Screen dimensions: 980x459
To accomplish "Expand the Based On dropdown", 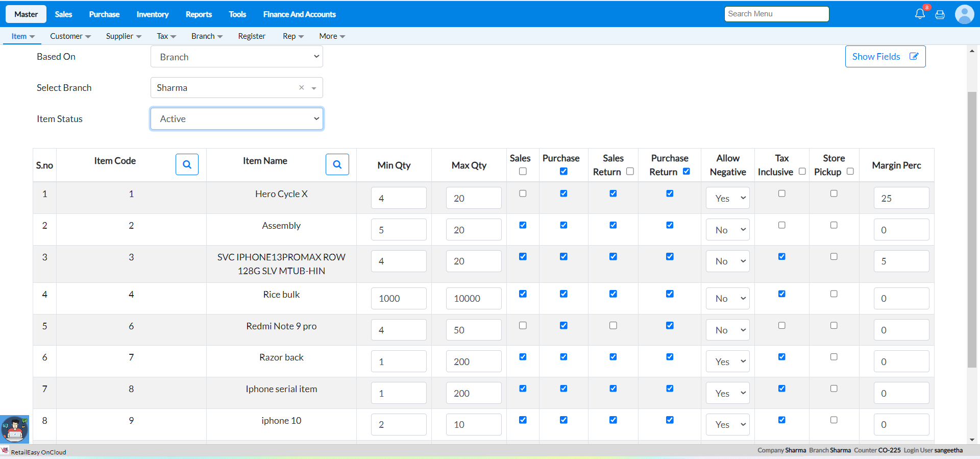I will click(x=237, y=57).
